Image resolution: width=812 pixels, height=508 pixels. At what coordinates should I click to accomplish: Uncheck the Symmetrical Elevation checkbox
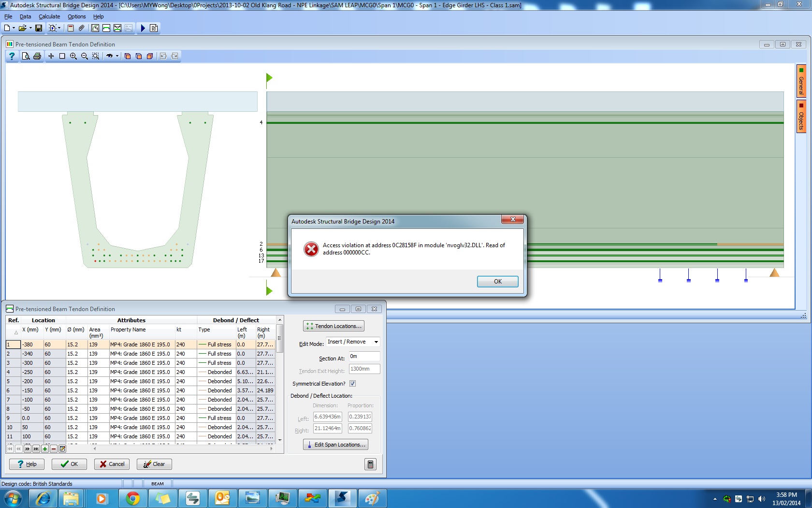pos(353,383)
